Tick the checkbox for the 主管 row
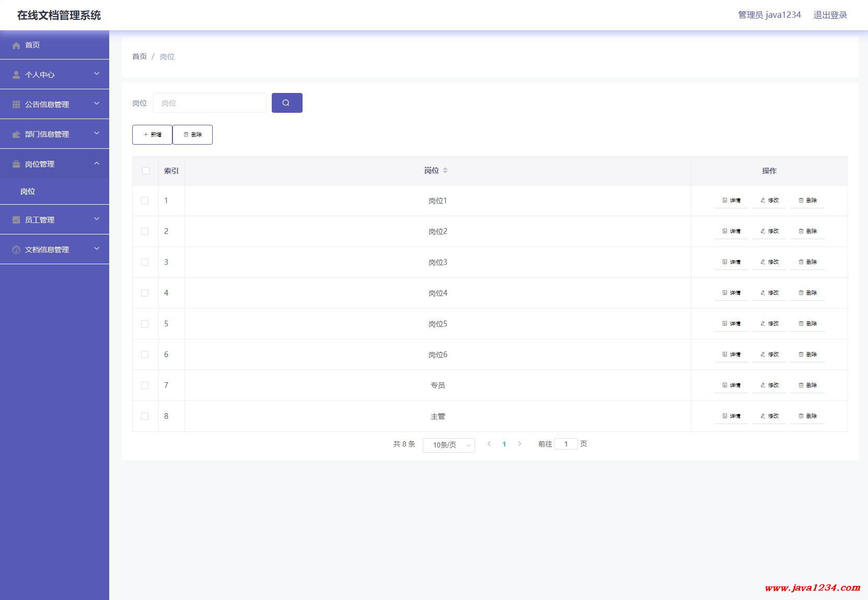This screenshot has height=600, width=868. [145, 416]
